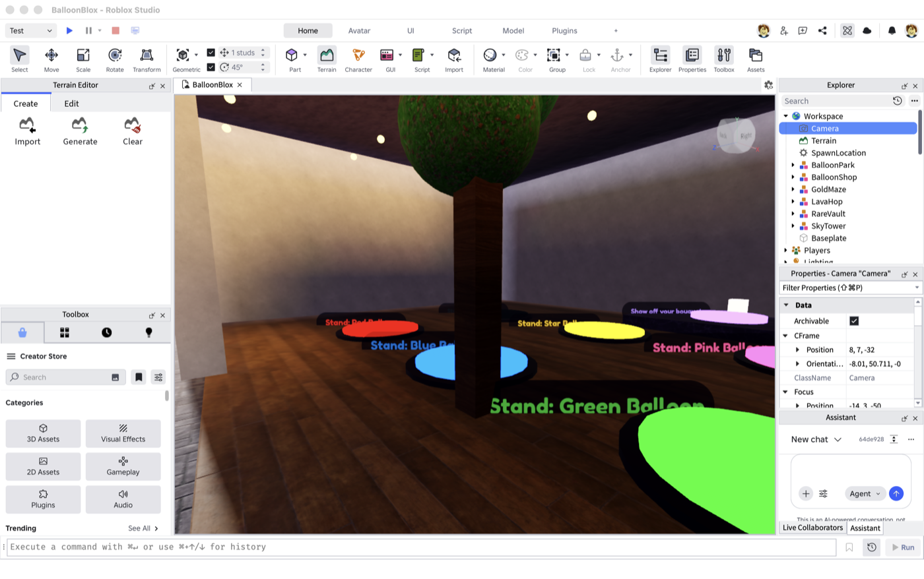The height and width of the screenshot is (579, 924).
Task: Send the Assistant chat message
Action: [x=896, y=494]
